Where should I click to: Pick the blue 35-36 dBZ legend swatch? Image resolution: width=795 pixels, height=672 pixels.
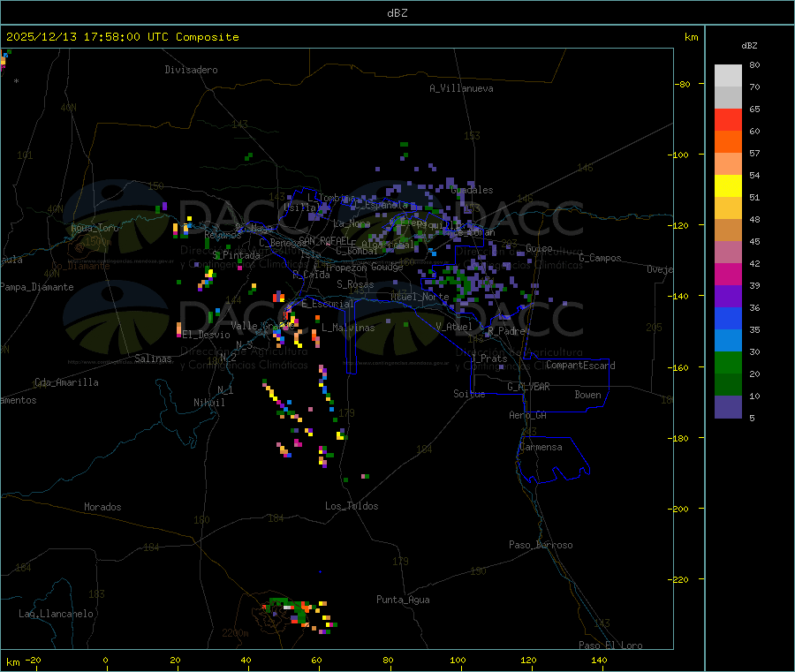coord(728,319)
